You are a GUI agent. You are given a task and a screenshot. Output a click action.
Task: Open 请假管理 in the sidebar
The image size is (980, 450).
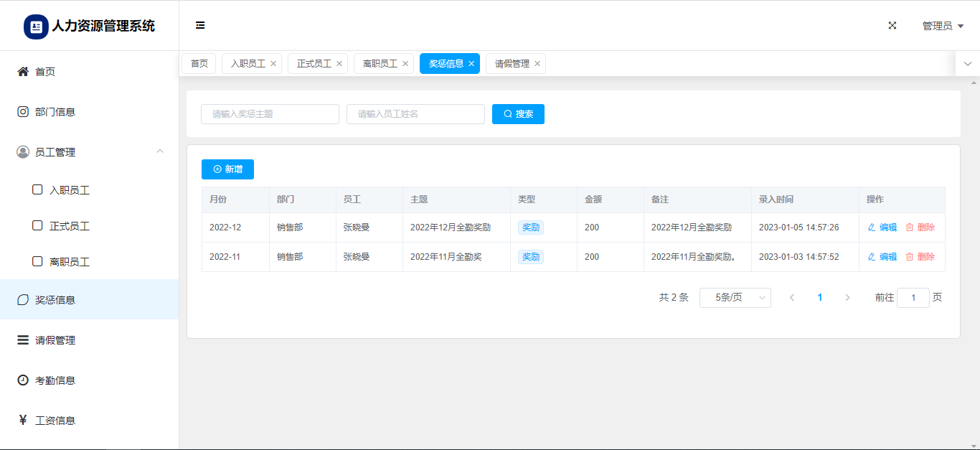[55, 340]
